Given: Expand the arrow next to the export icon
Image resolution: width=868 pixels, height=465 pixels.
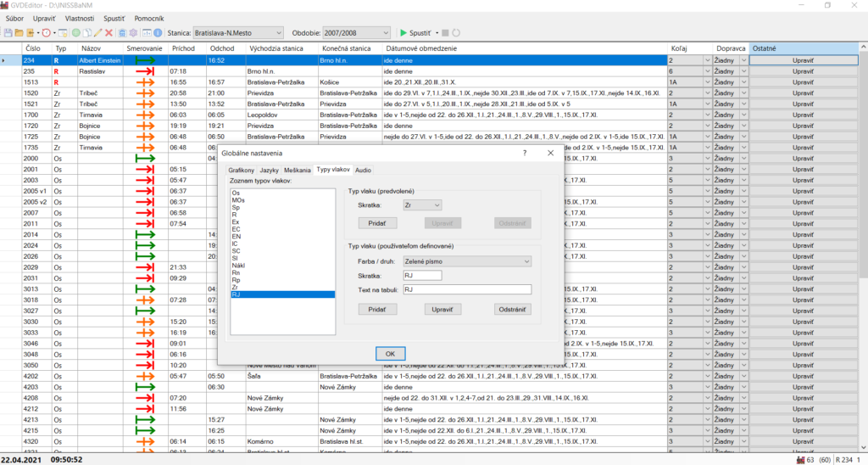Looking at the screenshot, I should click(37, 33).
